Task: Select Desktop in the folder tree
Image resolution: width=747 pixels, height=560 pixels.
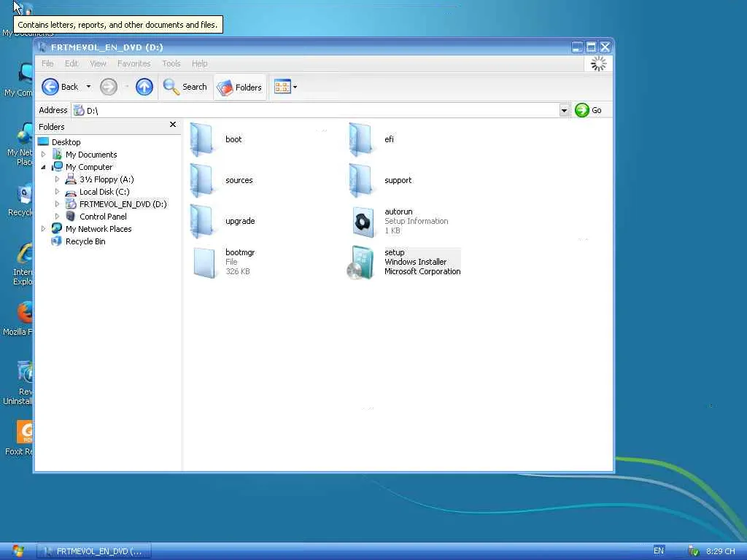Action: (x=66, y=142)
